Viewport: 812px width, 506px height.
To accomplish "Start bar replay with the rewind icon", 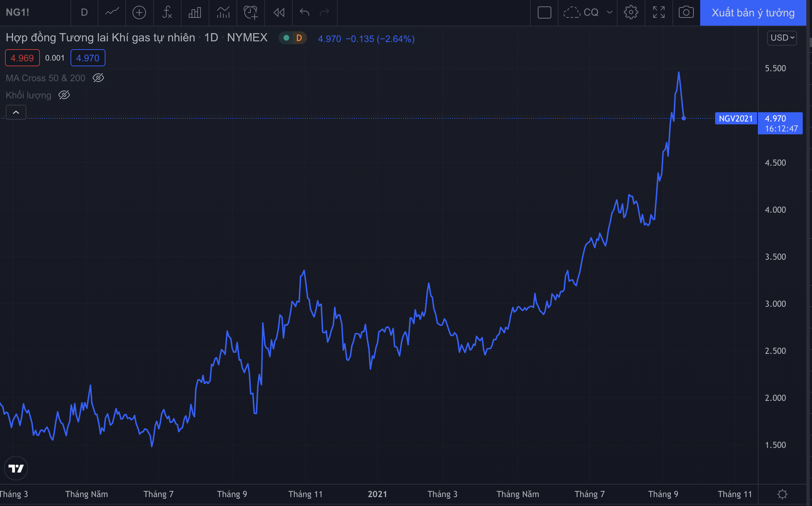I will coord(279,12).
